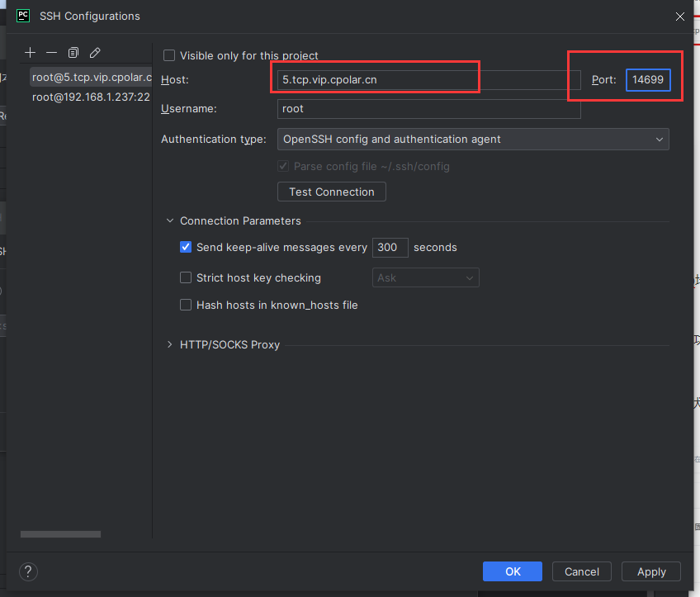Viewport: 700px width, 597px height.
Task: Click the PyCharm logo in title bar
Action: 23,16
